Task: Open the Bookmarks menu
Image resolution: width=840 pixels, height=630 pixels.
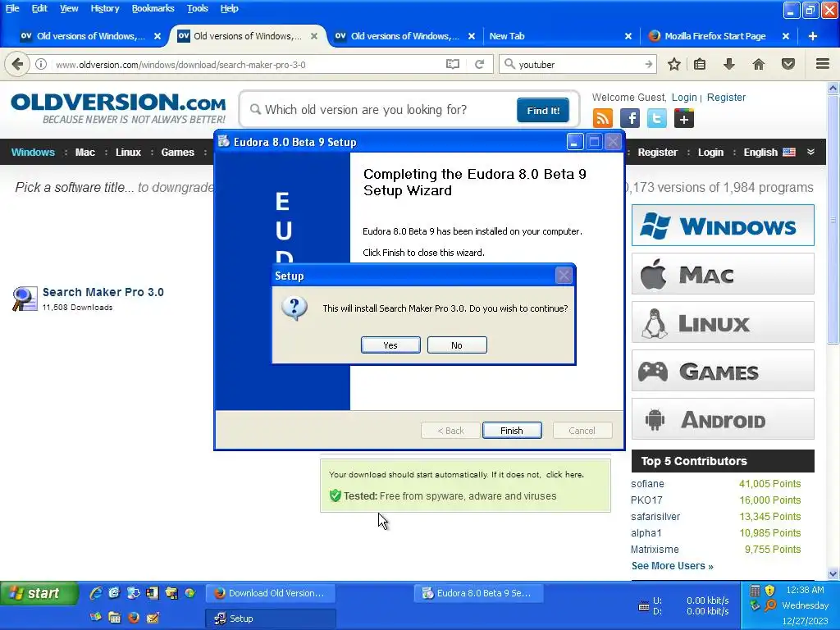Action: coord(153,8)
